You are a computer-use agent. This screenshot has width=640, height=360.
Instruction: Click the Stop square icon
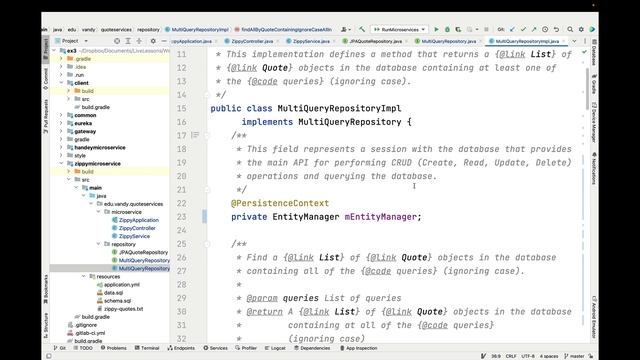coord(486,29)
